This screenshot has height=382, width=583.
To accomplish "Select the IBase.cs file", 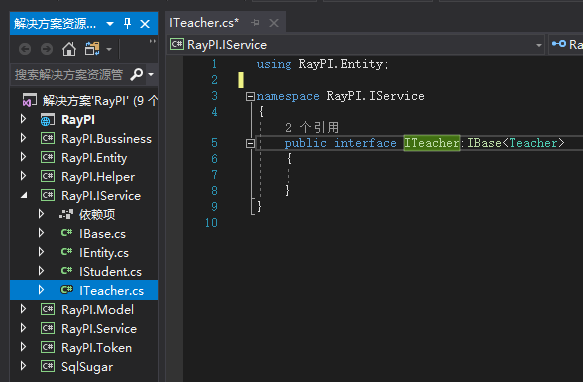I will [x=102, y=234].
